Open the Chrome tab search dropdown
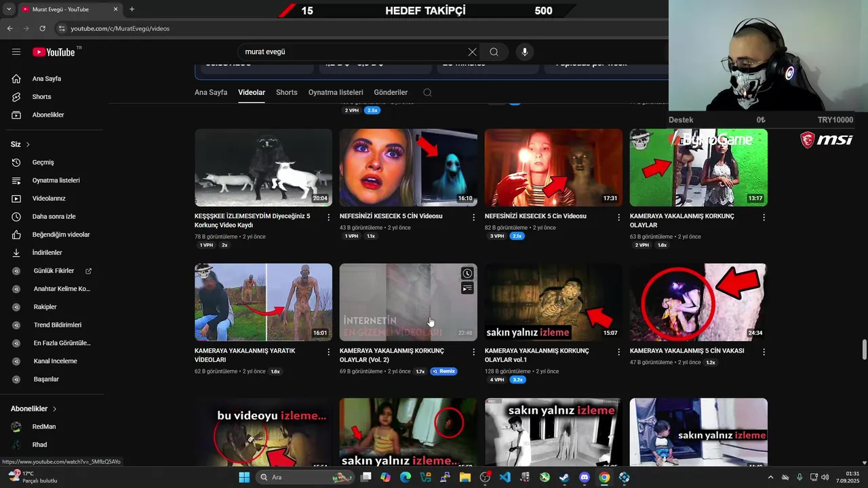The height and width of the screenshot is (488, 868). tap(9, 9)
